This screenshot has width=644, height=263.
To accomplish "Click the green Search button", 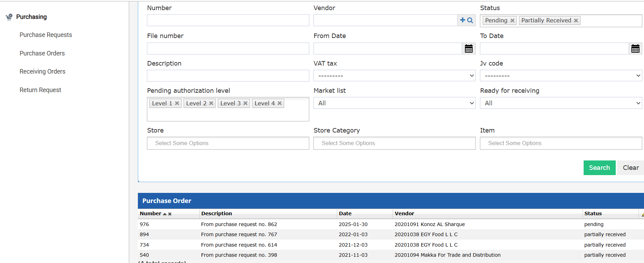I will pyautogui.click(x=599, y=168).
